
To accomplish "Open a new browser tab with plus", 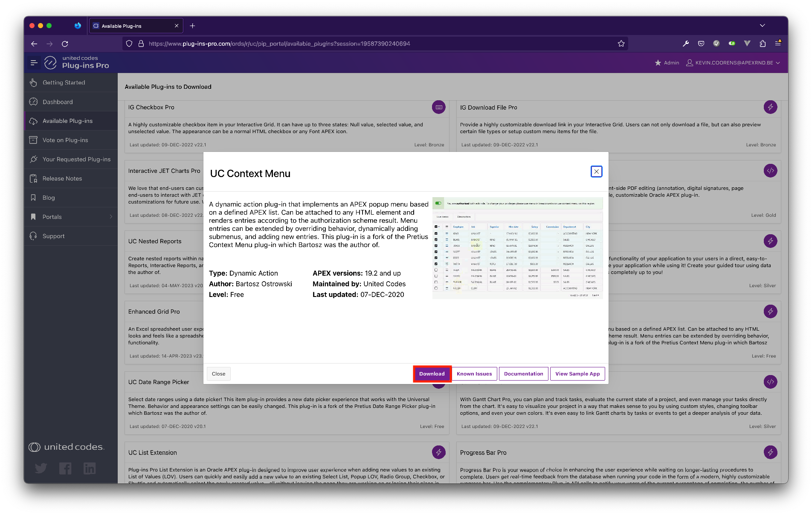I will pos(192,26).
